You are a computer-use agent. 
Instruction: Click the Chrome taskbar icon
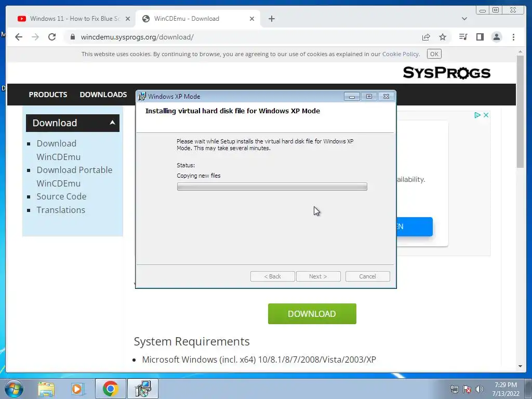(x=110, y=389)
